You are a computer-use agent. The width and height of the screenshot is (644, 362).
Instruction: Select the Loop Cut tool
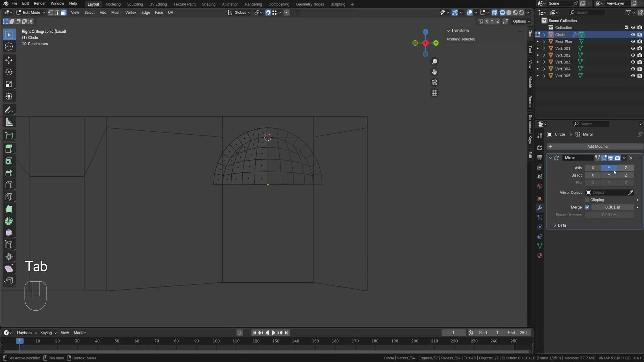[9, 185]
